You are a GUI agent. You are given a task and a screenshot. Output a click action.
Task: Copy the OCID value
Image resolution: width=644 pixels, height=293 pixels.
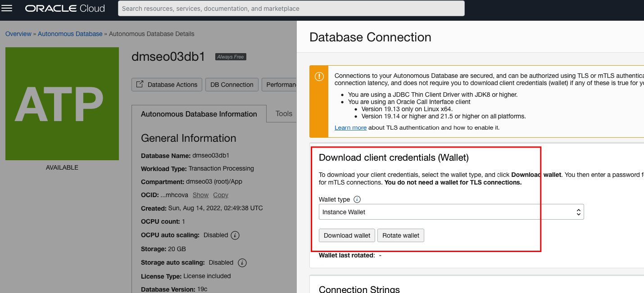(221, 195)
